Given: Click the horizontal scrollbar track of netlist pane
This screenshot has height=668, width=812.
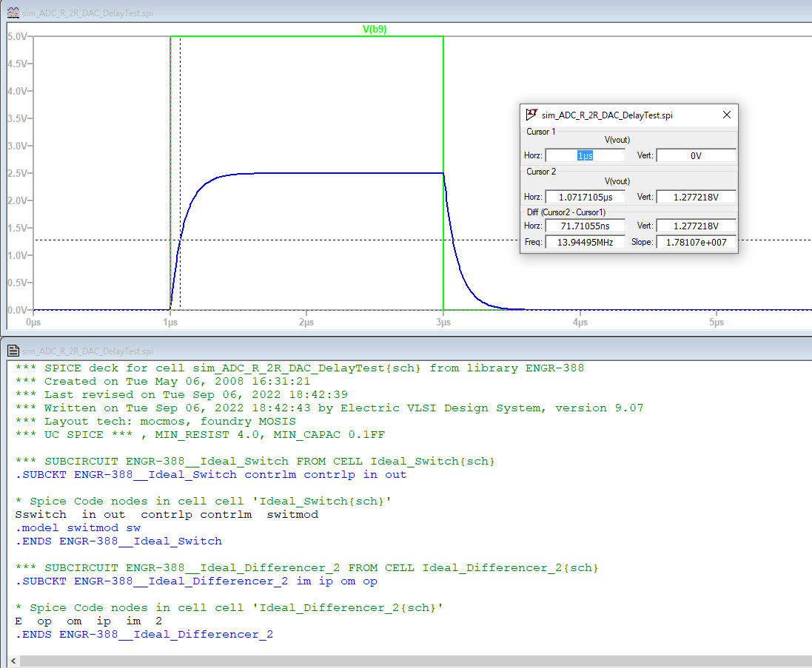Looking at the screenshot, I should [x=416, y=661].
